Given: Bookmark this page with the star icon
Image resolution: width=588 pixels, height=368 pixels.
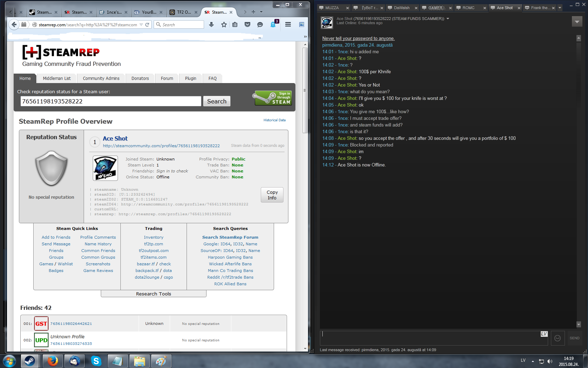Looking at the screenshot, I should pyautogui.click(x=224, y=25).
